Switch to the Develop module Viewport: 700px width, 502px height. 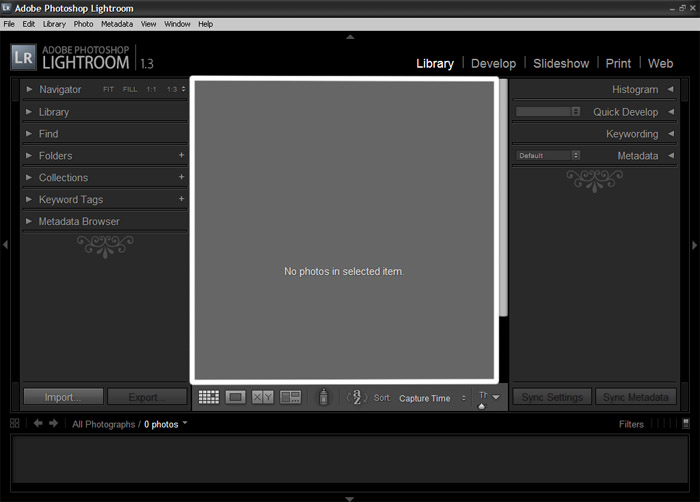coord(493,63)
